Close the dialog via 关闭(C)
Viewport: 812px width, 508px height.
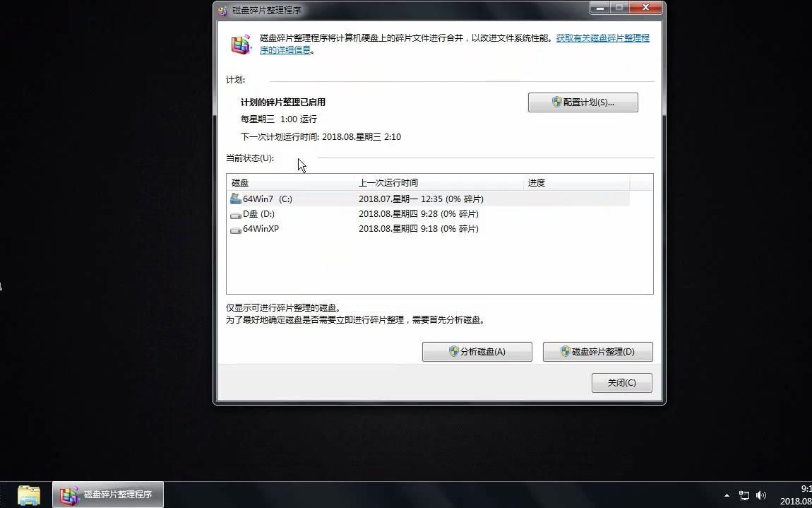click(621, 382)
